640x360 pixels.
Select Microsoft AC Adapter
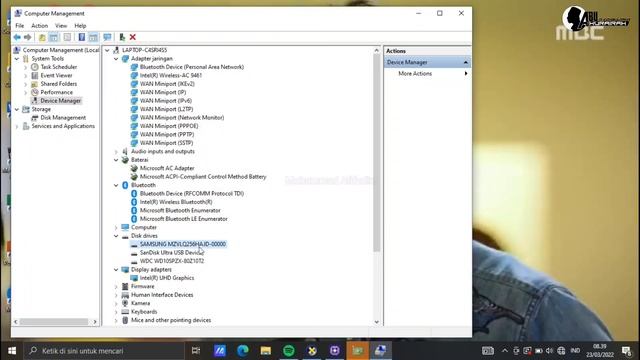[x=167, y=168]
